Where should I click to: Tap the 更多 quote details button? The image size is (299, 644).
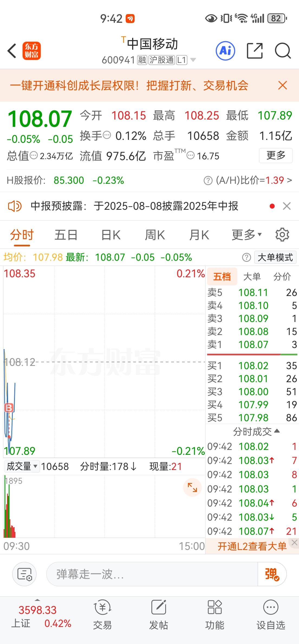pyautogui.click(x=276, y=155)
